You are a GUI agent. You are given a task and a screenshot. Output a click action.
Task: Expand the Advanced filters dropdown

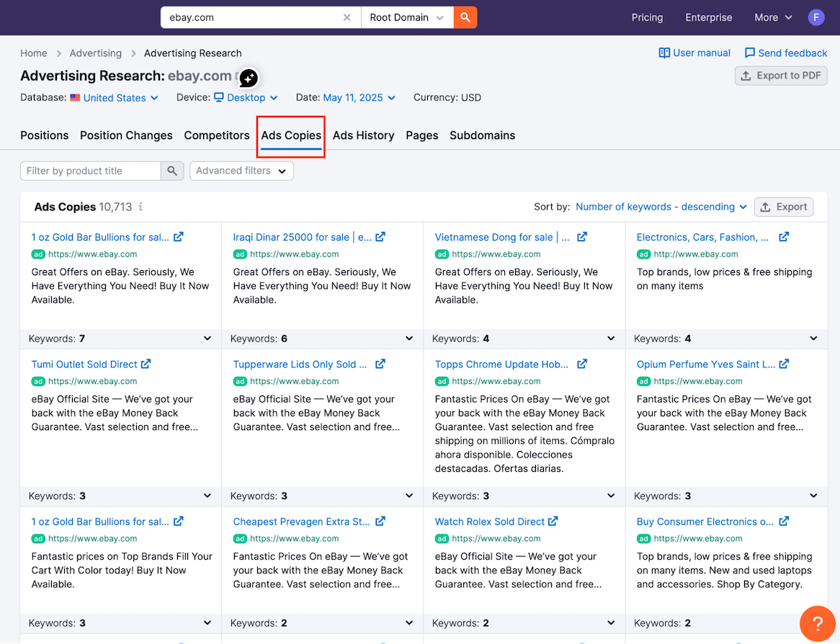(x=241, y=171)
